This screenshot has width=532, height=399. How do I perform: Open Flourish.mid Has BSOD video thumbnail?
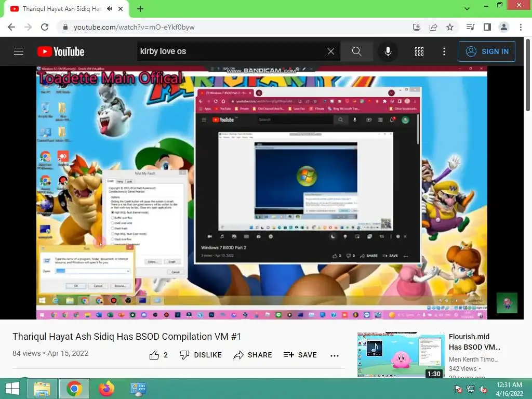(x=401, y=354)
